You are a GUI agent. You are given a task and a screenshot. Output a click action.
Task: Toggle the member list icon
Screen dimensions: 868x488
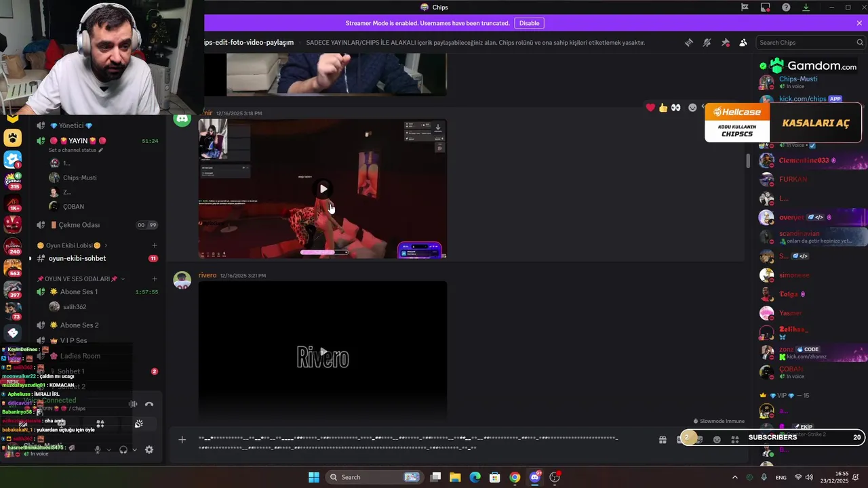(x=743, y=43)
